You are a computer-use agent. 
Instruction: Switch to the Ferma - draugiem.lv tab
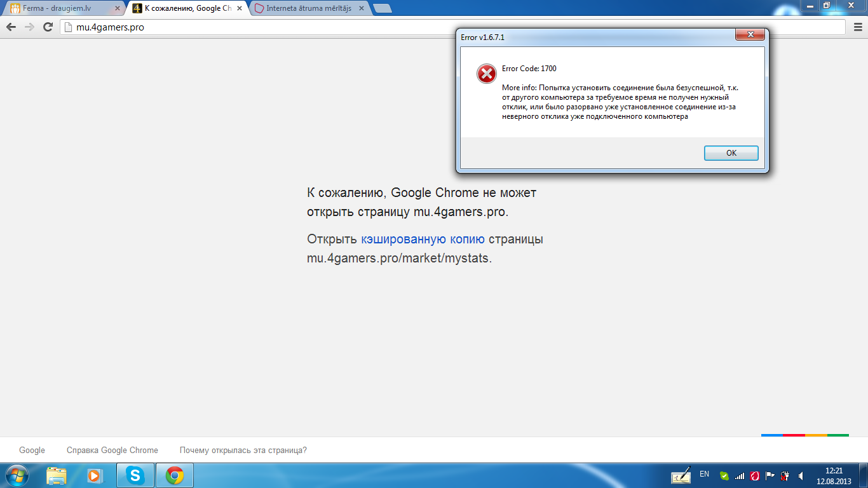tap(60, 9)
